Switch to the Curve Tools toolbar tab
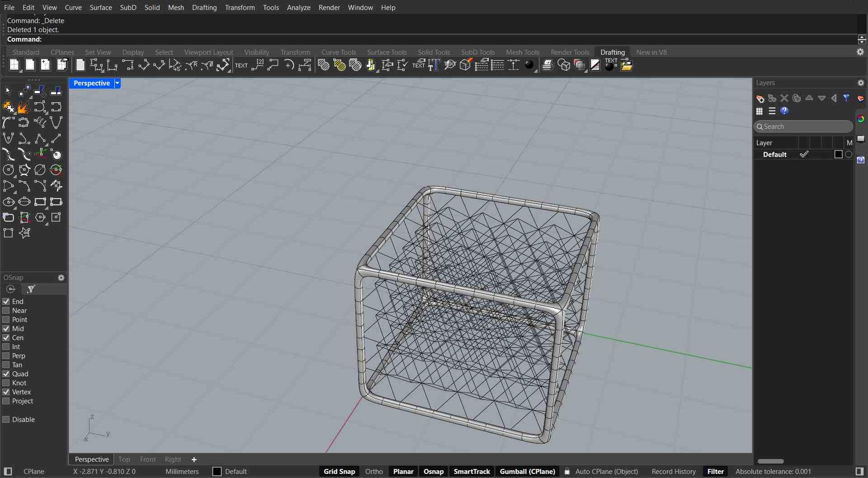868x478 pixels. pyautogui.click(x=339, y=52)
